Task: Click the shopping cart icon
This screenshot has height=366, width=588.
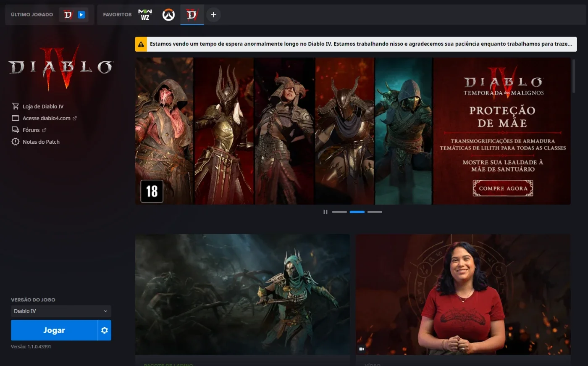Action: tap(16, 106)
